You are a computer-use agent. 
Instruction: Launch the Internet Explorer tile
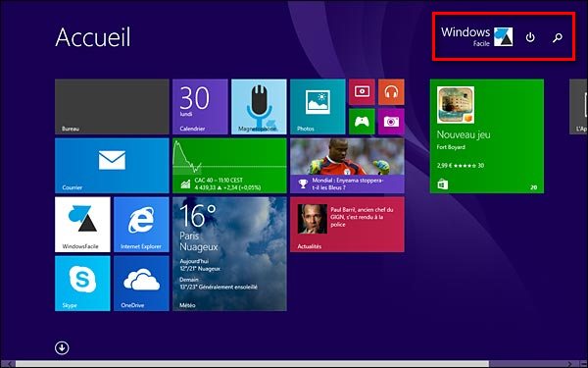click(x=141, y=225)
